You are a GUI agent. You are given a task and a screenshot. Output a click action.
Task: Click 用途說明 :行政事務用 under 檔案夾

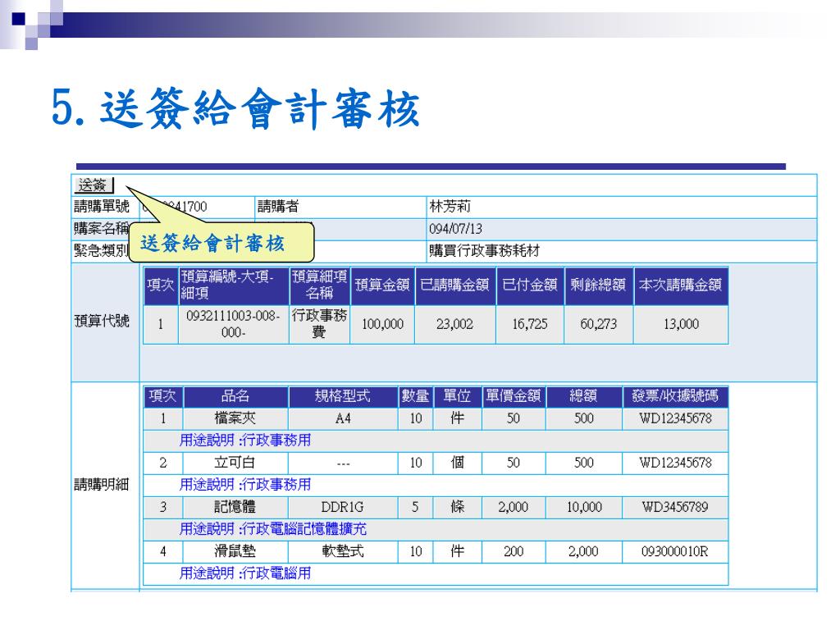[244, 441]
